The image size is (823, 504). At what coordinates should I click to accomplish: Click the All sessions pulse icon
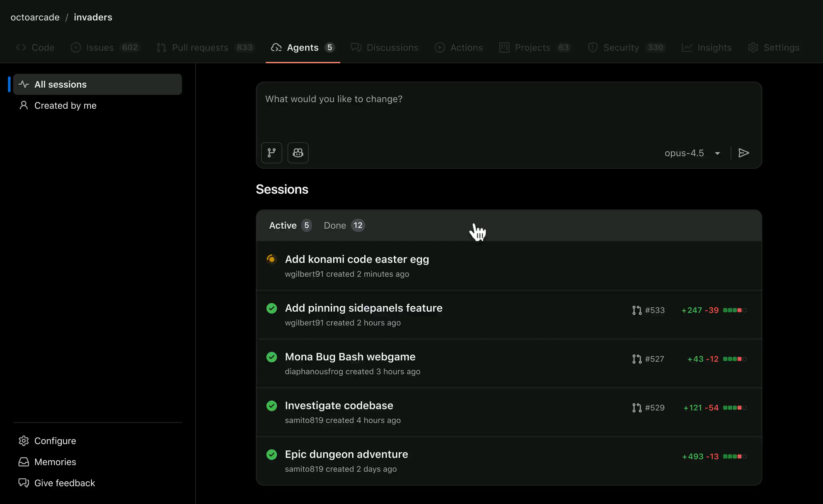coord(24,84)
